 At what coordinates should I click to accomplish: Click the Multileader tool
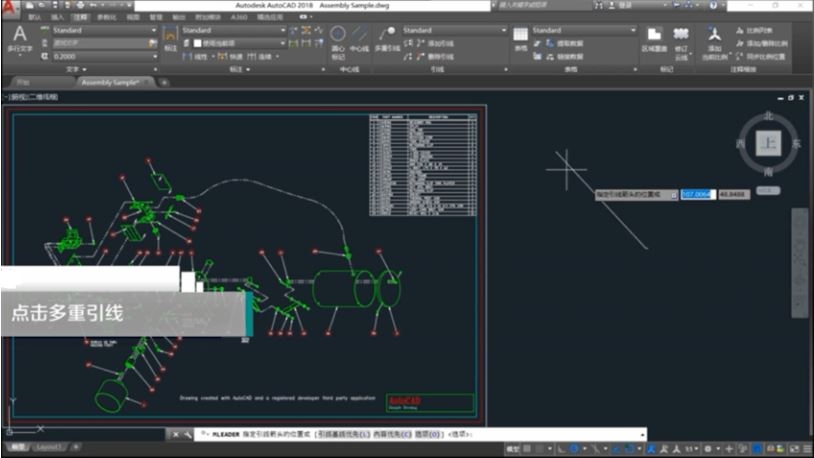click(x=387, y=39)
